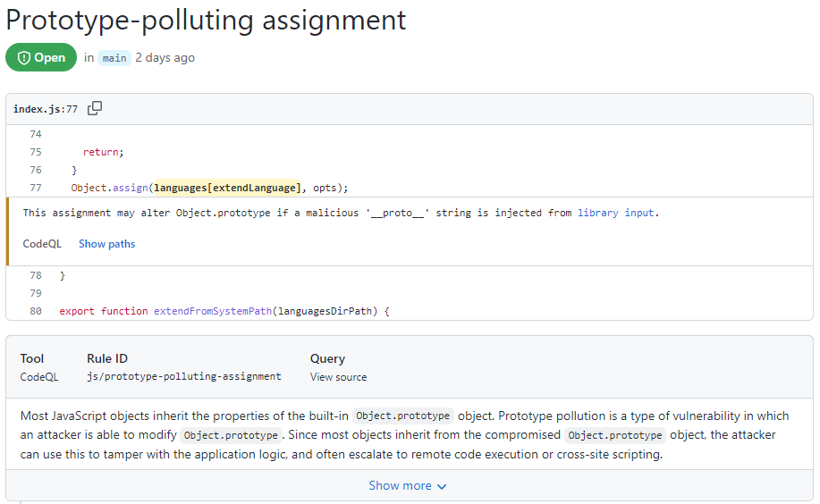Click the Prototype-polluting assignment title
Viewport: 820px width, 504px height.
206,20
